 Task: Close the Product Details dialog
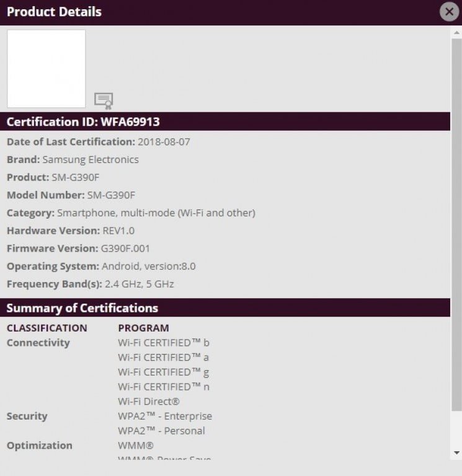(x=448, y=12)
